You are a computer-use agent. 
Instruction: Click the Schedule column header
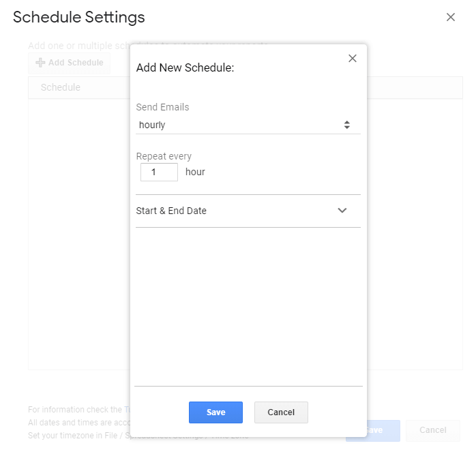point(61,87)
